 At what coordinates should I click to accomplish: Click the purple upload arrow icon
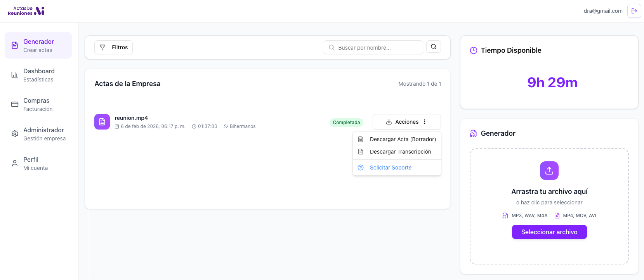(x=549, y=171)
